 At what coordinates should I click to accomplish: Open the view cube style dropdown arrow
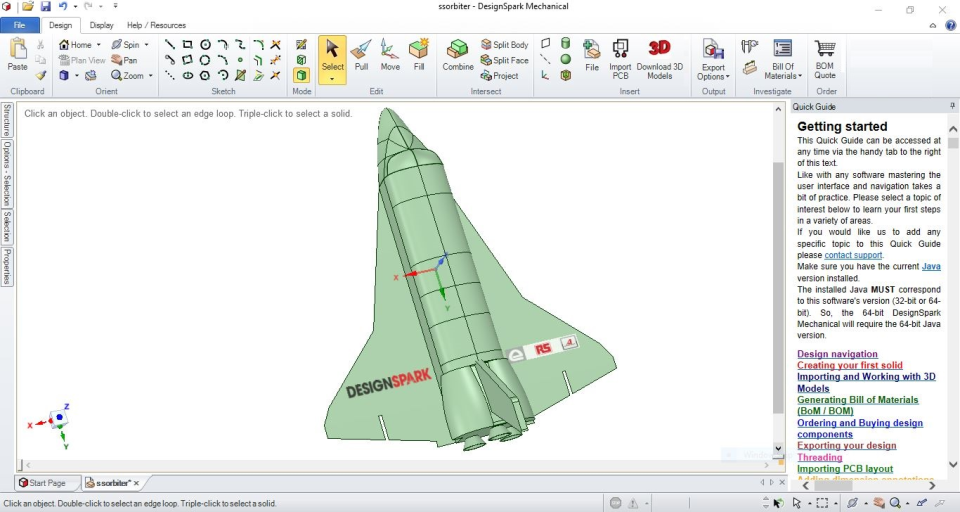click(77, 76)
